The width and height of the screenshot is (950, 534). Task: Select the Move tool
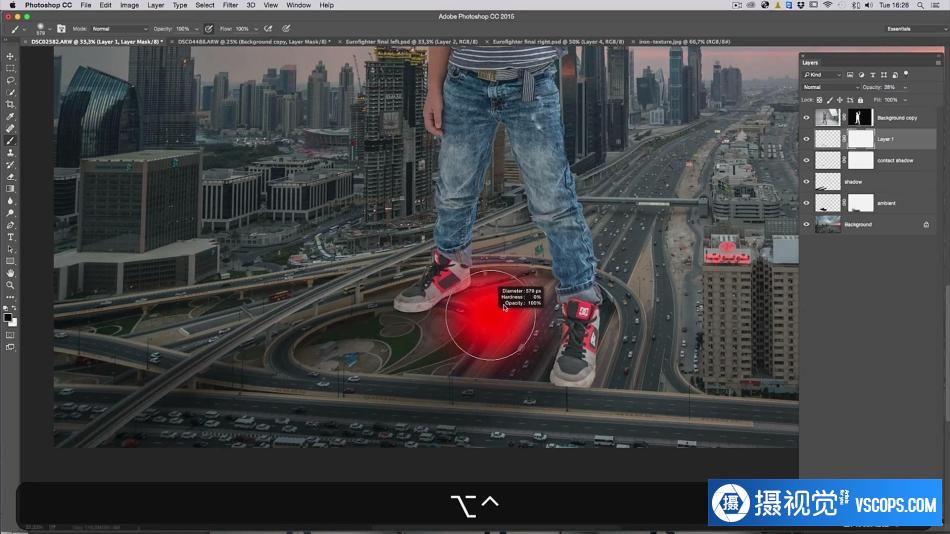click(10, 56)
